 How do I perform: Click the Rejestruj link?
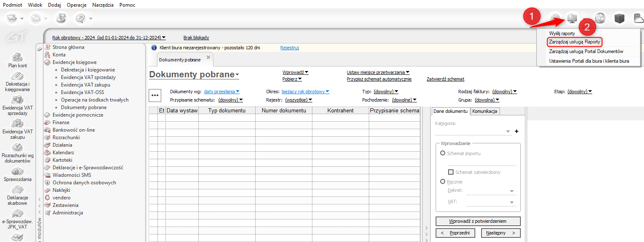click(289, 48)
